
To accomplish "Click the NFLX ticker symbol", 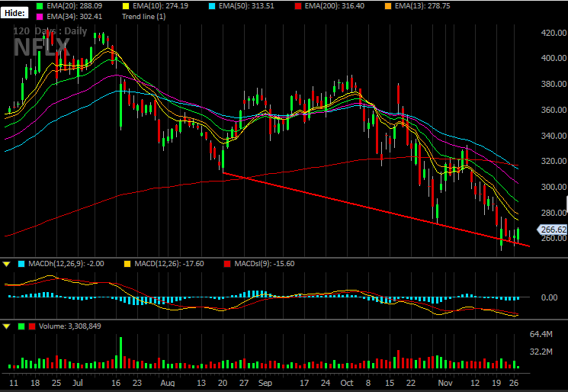I will [41, 47].
